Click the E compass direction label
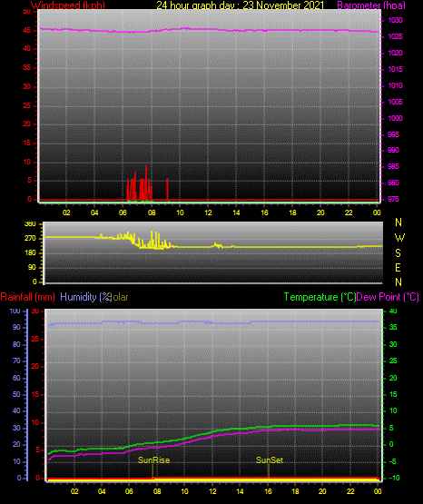 coord(398,267)
